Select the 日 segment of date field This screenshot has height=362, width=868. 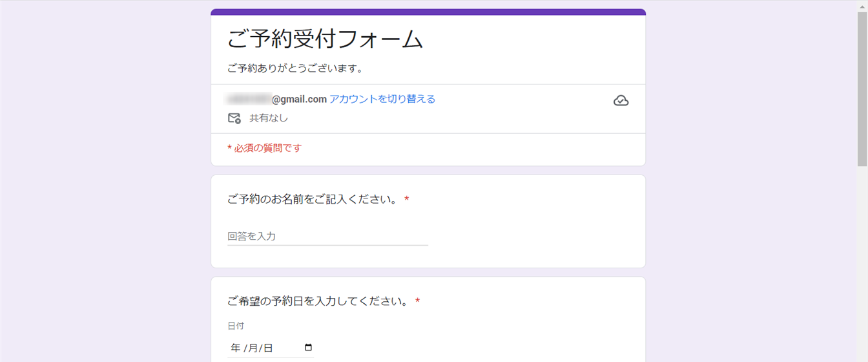(267, 348)
